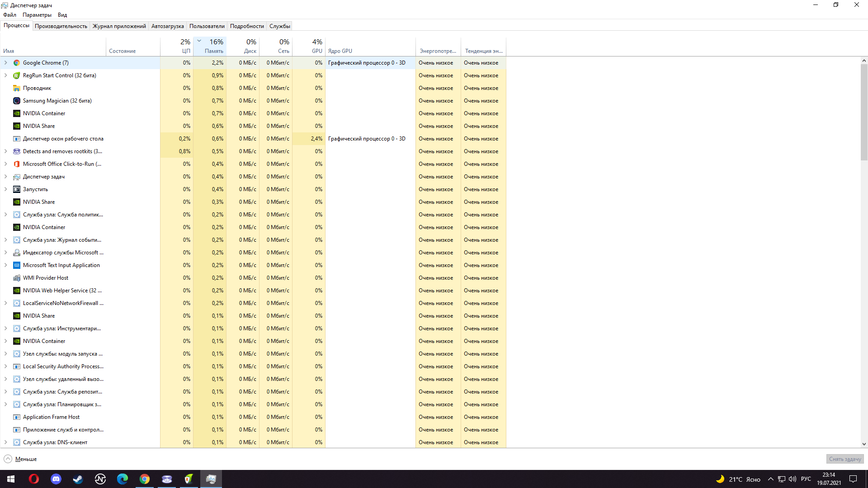Click the Microsoft Office Click-to-Run icon
This screenshot has height=488, width=868.
pyautogui.click(x=17, y=164)
